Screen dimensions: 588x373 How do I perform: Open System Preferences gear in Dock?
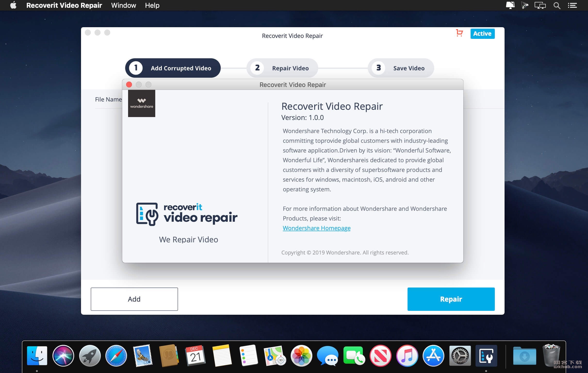click(460, 356)
